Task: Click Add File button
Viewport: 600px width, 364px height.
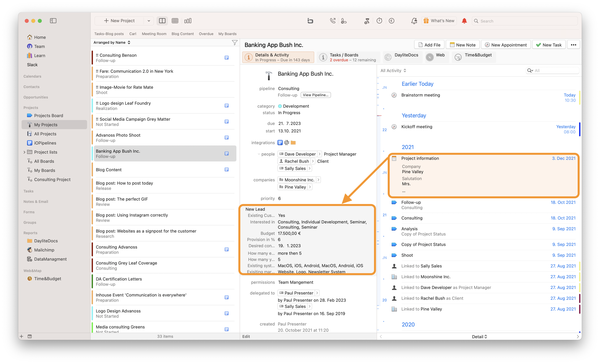Action: point(429,45)
